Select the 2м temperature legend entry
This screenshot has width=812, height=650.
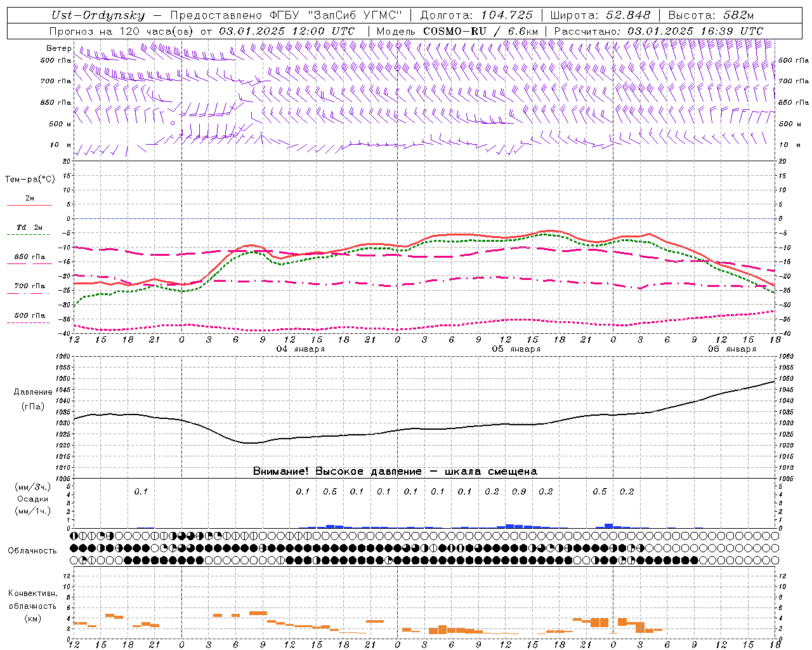(x=30, y=199)
